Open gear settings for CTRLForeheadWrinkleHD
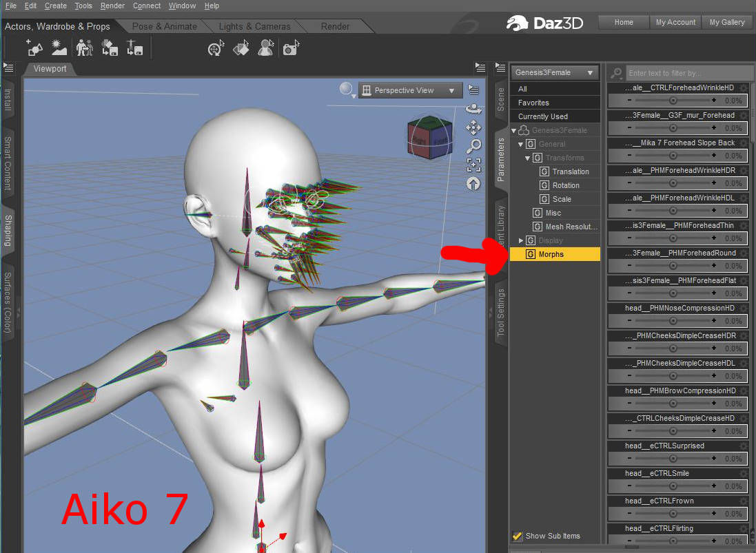756x553 pixels. 744,87
